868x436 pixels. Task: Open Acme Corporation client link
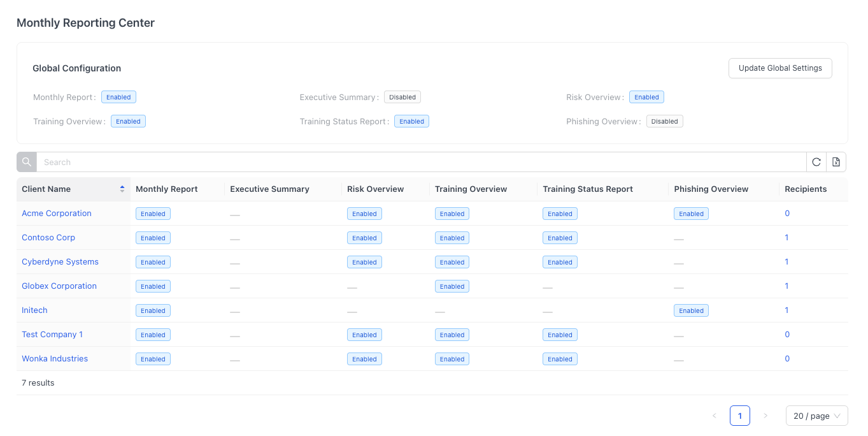pyautogui.click(x=57, y=214)
